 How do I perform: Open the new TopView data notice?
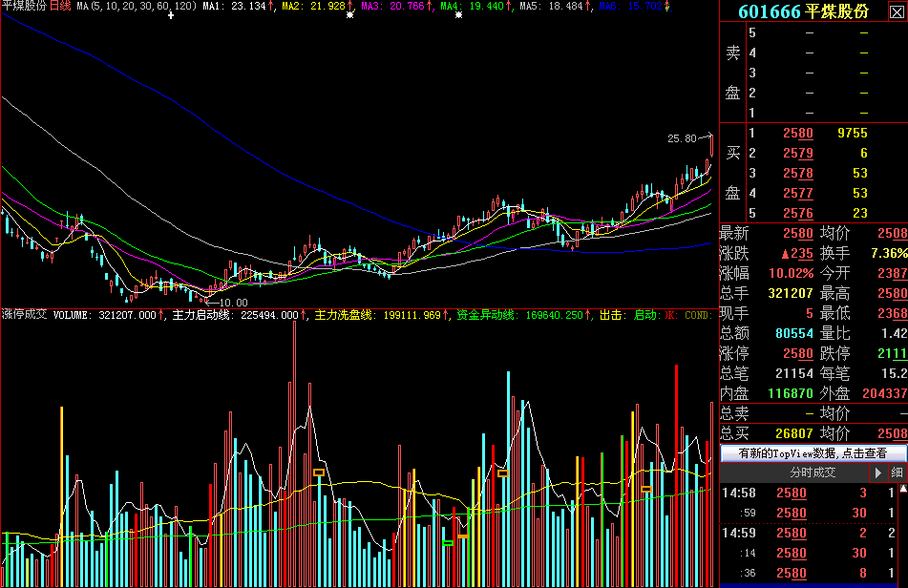tap(813, 453)
